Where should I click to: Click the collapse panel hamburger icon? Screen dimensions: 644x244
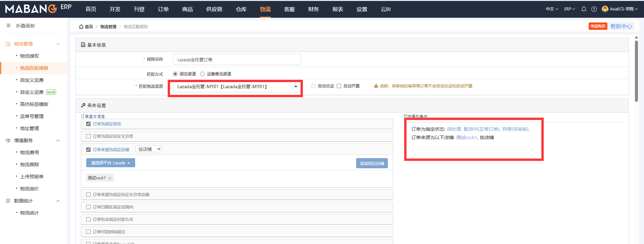pos(8,26)
